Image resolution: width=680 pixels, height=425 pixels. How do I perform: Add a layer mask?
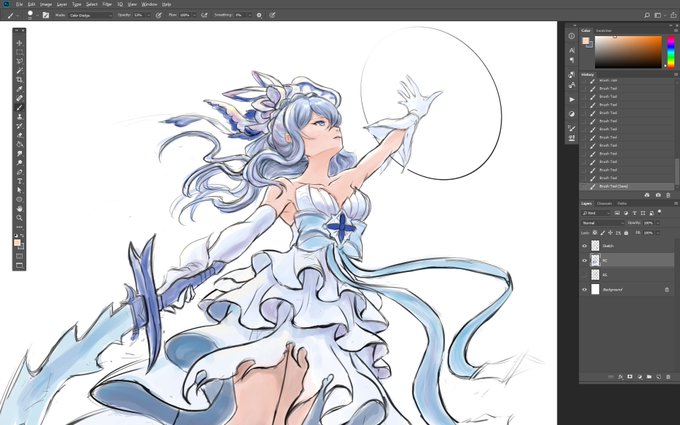[630, 377]
